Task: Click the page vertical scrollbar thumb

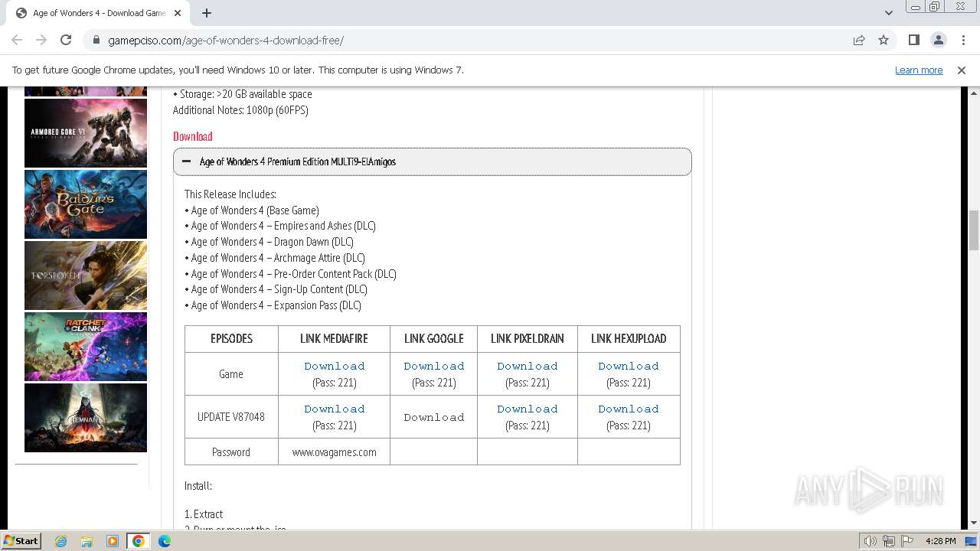Action: point(974,230)
